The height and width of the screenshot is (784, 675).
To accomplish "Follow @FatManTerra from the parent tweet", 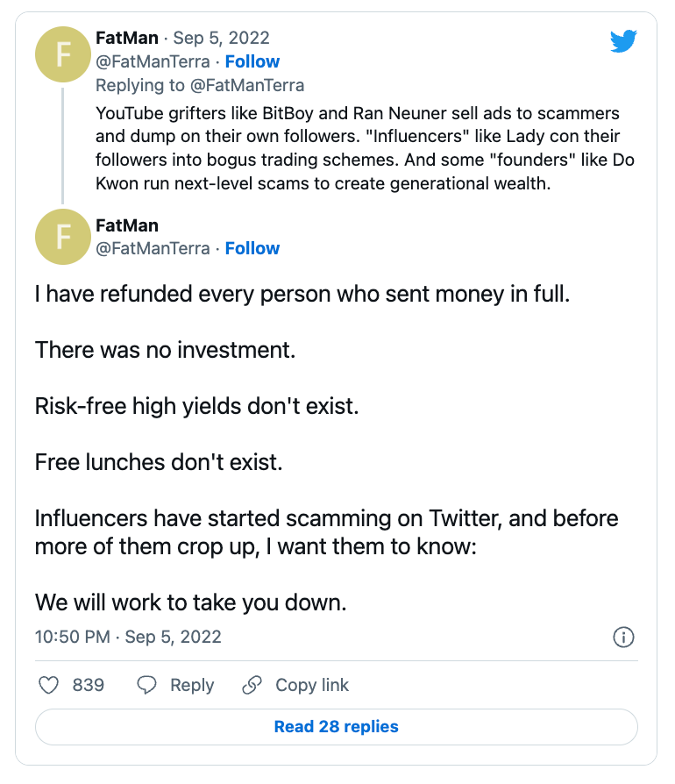I will (252, 61).
